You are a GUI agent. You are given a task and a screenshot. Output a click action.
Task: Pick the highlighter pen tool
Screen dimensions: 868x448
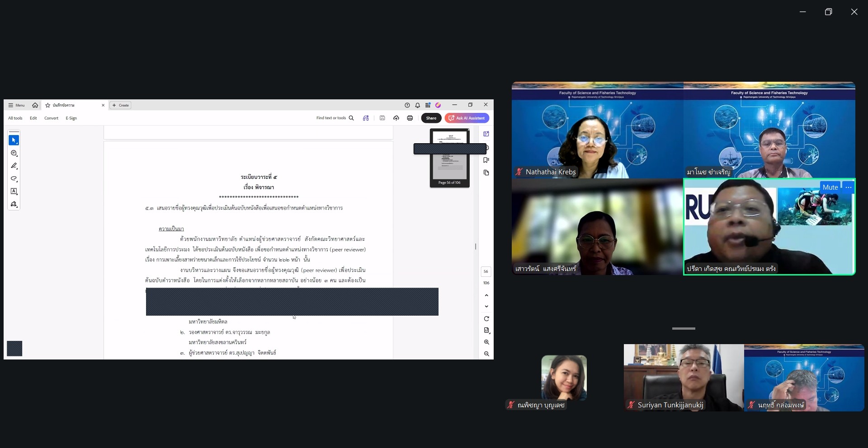tap(14, 166)
